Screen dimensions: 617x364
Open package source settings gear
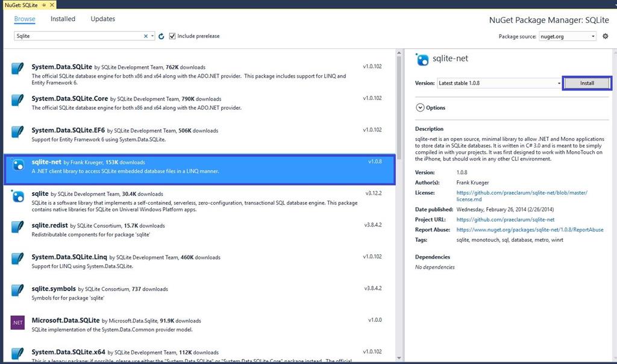(605, 36)
